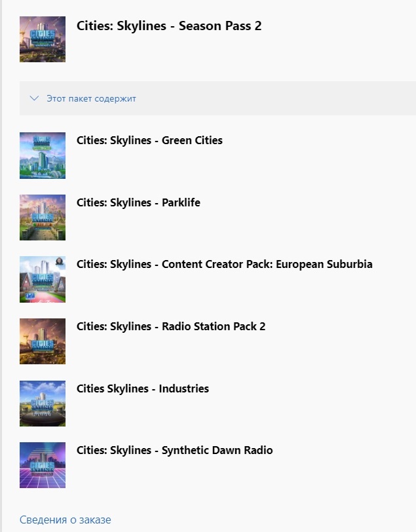416x532 pixels.
Task: Click the Parklife cover art icon
Action: (43, 218)
